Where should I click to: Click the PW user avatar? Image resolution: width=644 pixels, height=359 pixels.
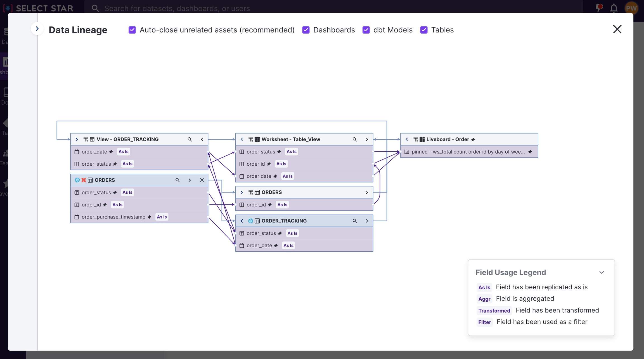(x=631, y=8)
